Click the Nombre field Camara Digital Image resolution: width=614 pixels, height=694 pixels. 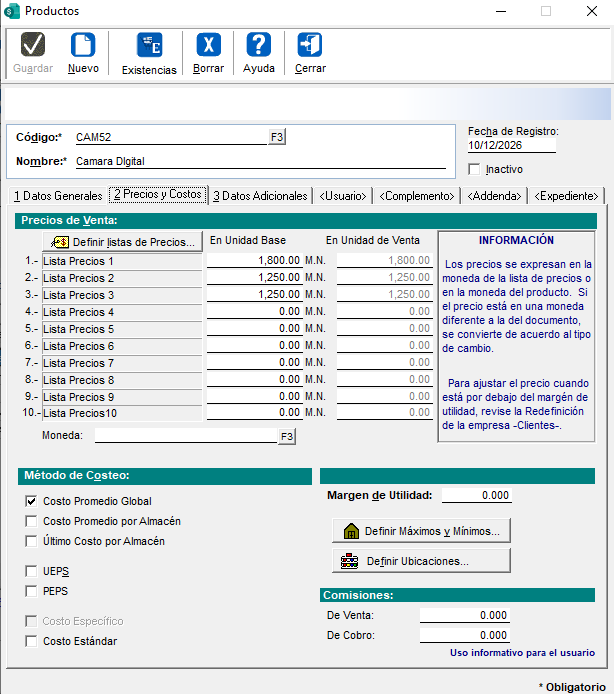tap(260, 161)
